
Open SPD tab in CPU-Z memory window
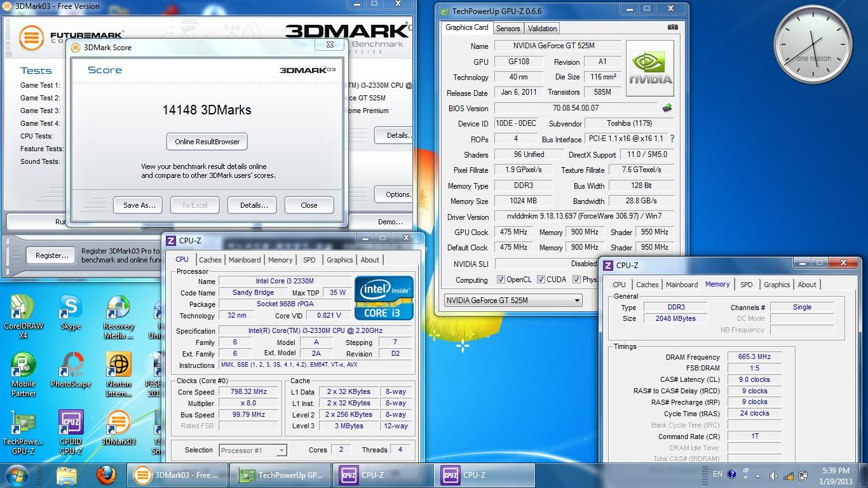coord(746,285)
